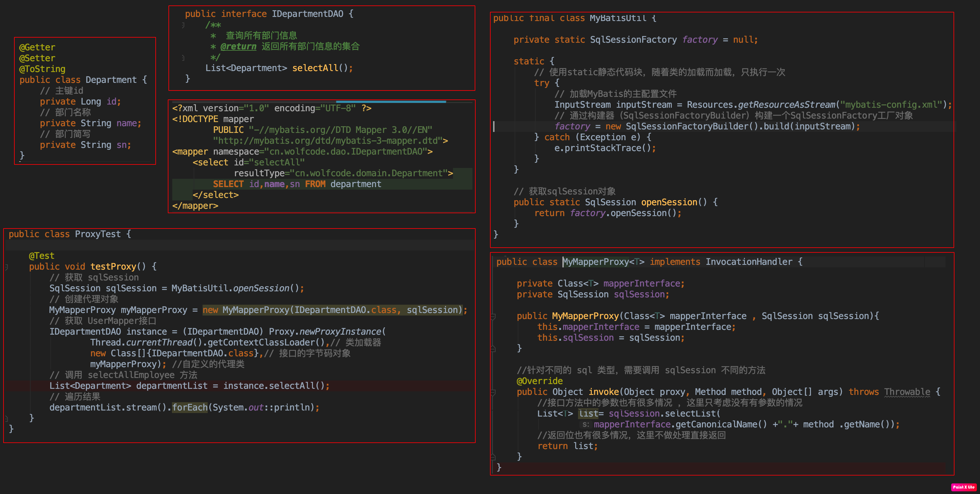Click the 'this.mapperInterface = mapperInterface;' line

coord(636,327)
